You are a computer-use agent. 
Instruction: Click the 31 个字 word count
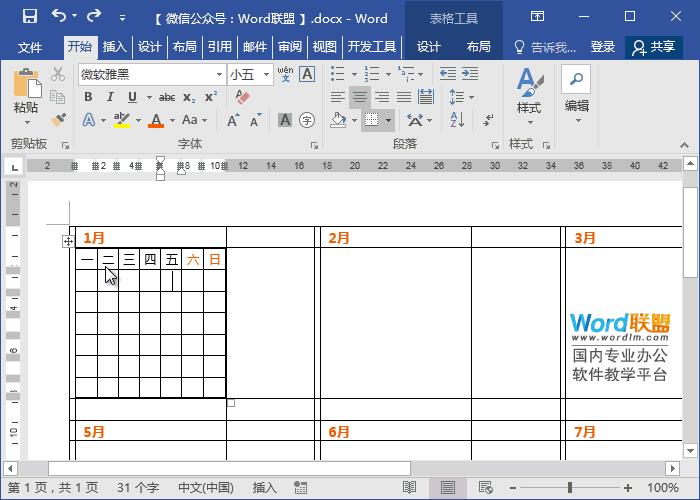tap(138, 487)
